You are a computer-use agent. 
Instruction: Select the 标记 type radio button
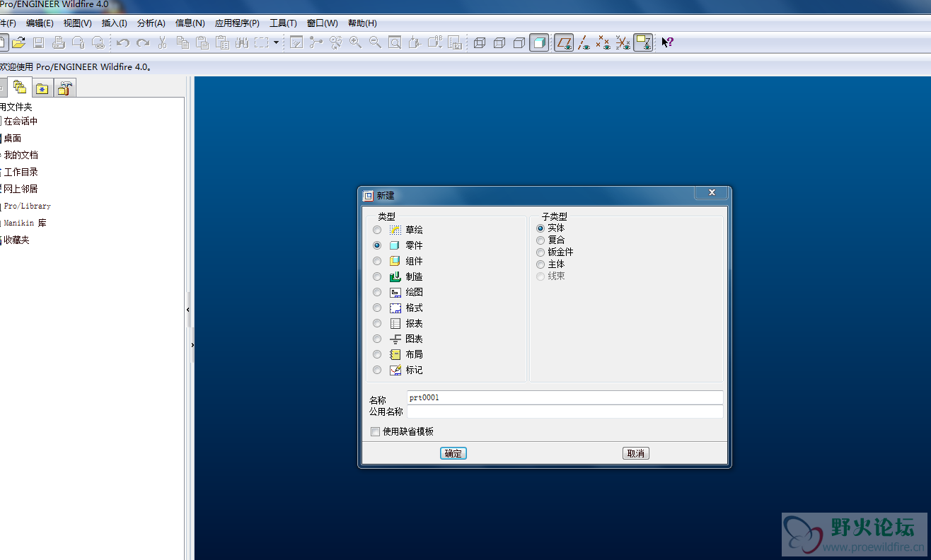point(377,370)
